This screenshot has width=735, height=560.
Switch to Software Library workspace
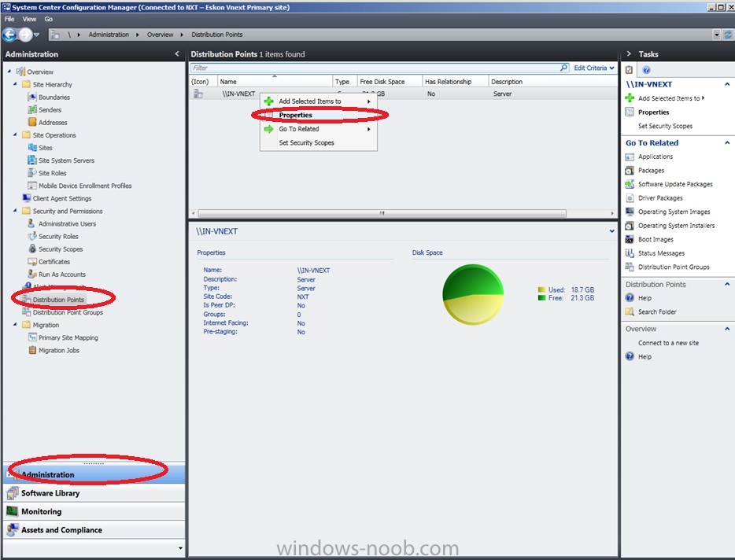[x=94, y=493]
